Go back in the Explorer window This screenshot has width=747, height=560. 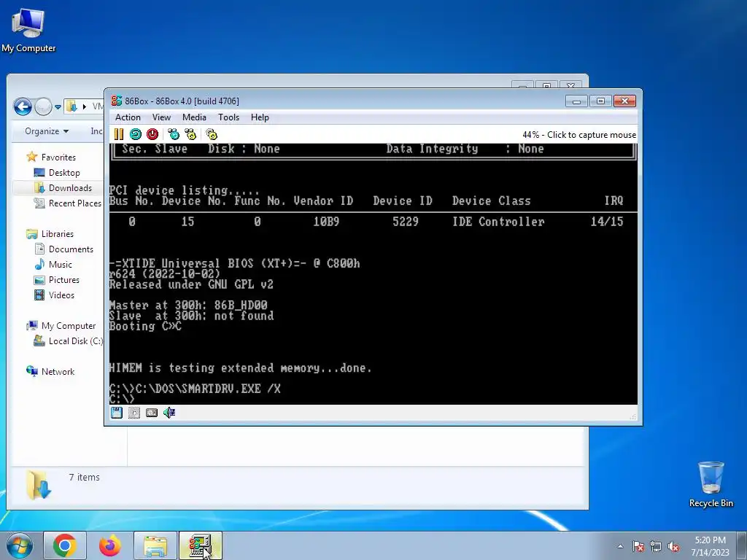23,106
